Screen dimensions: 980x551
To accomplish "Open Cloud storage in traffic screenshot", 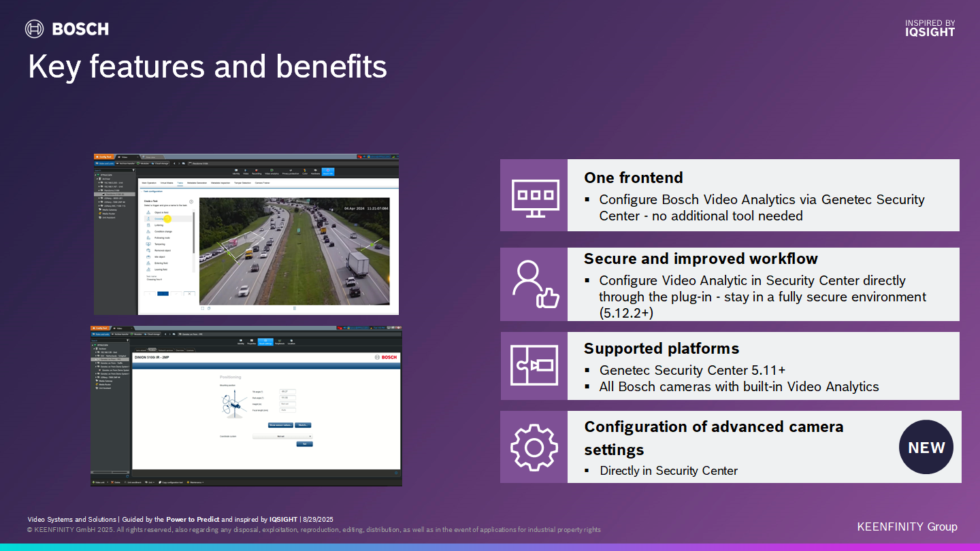I will point(159,163).
